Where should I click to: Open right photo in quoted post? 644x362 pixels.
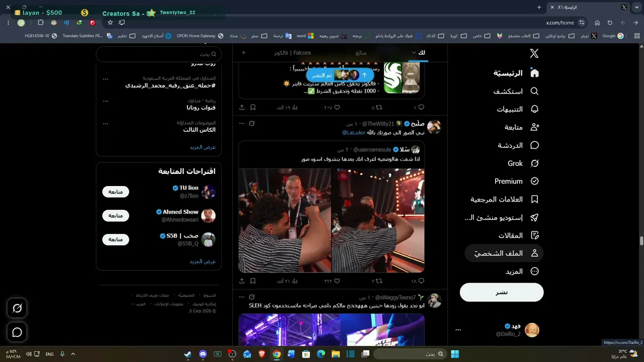(x=378, y=221)
